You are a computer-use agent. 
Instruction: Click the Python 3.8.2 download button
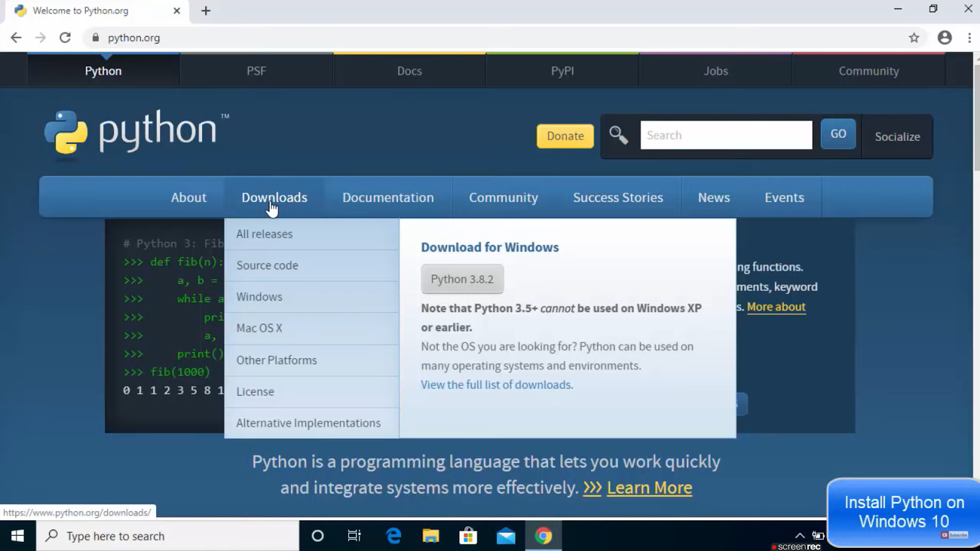[462, 279]
